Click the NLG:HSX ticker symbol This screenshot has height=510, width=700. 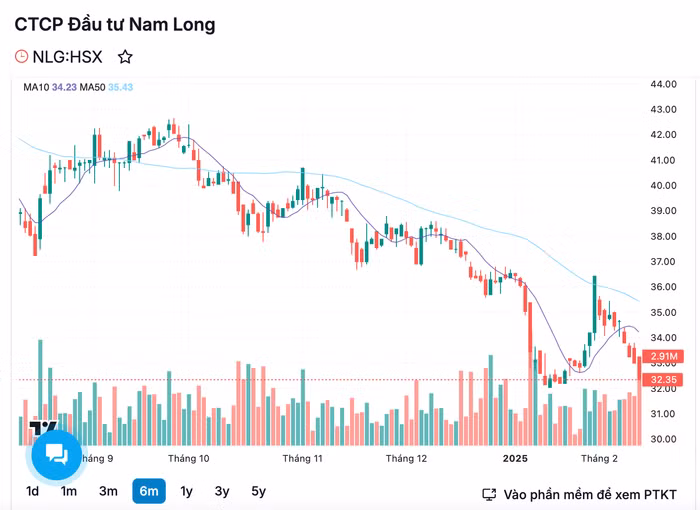[x=68, y=57]
